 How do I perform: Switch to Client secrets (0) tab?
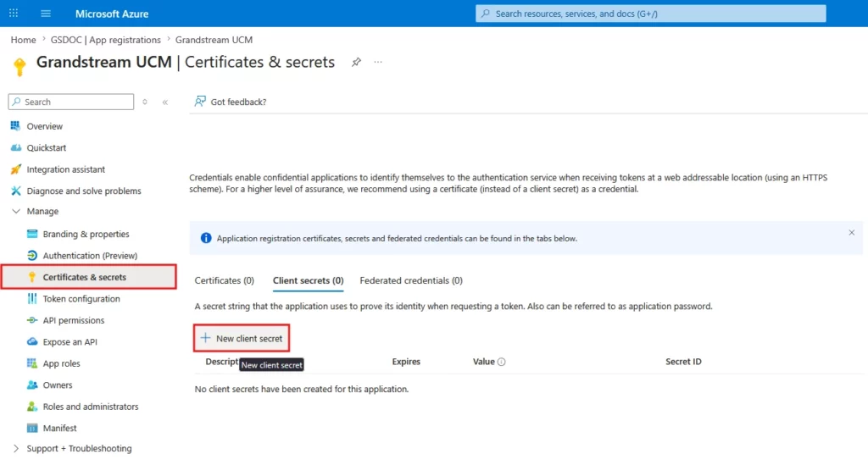click(x=308, y=280)
